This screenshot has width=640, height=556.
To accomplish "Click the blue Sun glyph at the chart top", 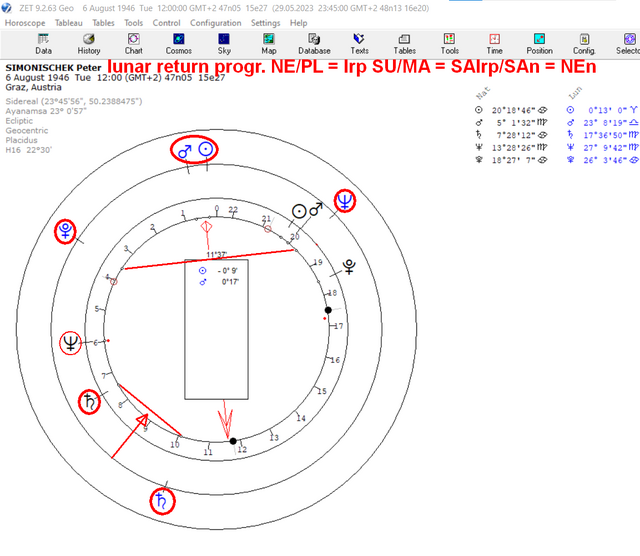I will (205, 149).
